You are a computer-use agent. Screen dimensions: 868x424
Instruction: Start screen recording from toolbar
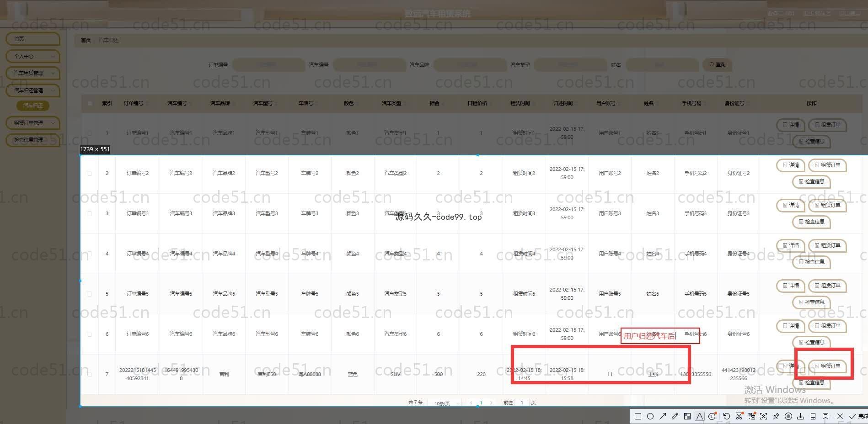(788, 416)
